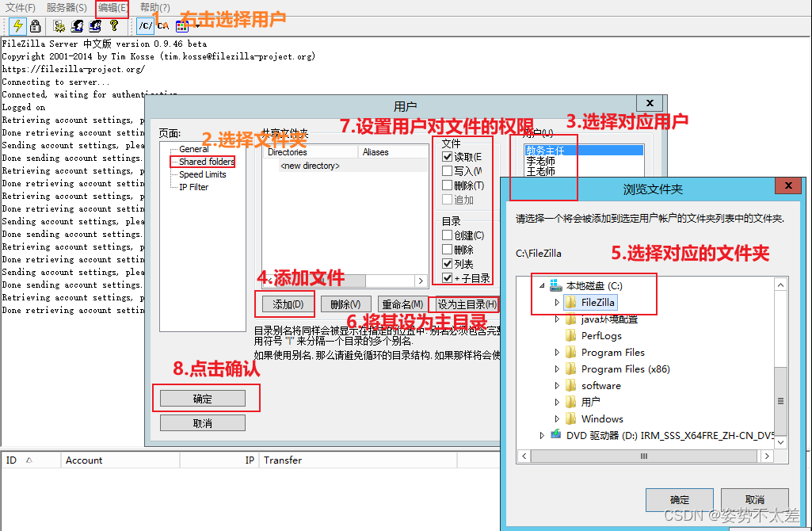This screenshot has width=812, height=531.
Task: Toggle the /C/ path display toolbar icon
Action: pos(146,25)
